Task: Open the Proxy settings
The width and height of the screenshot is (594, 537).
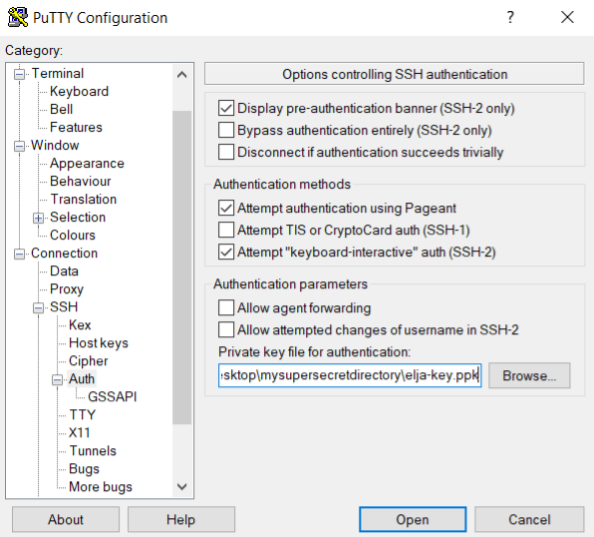Action: click(x=67, y=289)
